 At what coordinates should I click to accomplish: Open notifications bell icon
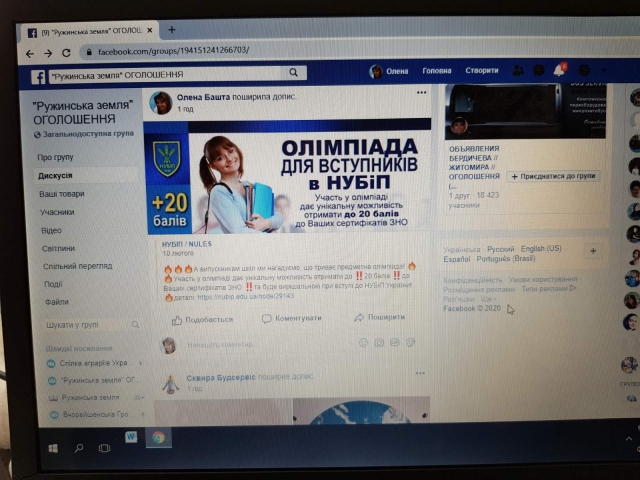point(560,70)
